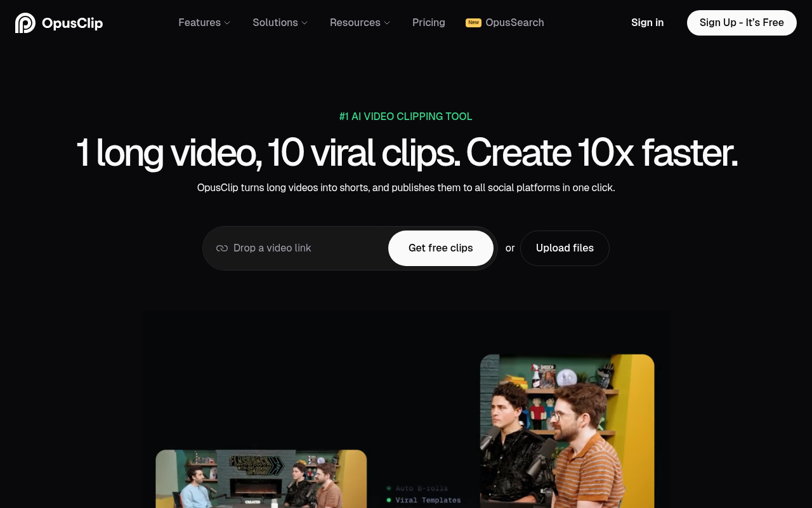Click the "#1 AI VIDEO CLIPPING TOOL" tagline

pos(406,116)
